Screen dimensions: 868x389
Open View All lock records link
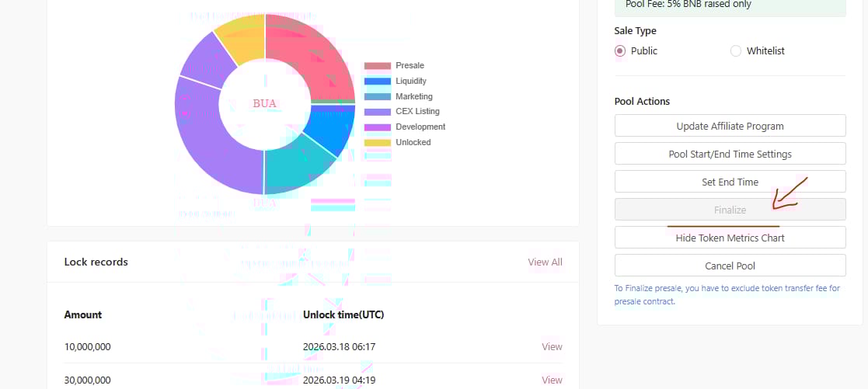[545, 262]
